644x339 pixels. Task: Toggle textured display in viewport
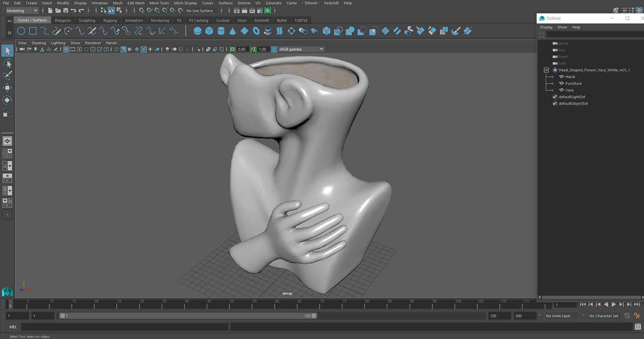(x=144, y=49)
